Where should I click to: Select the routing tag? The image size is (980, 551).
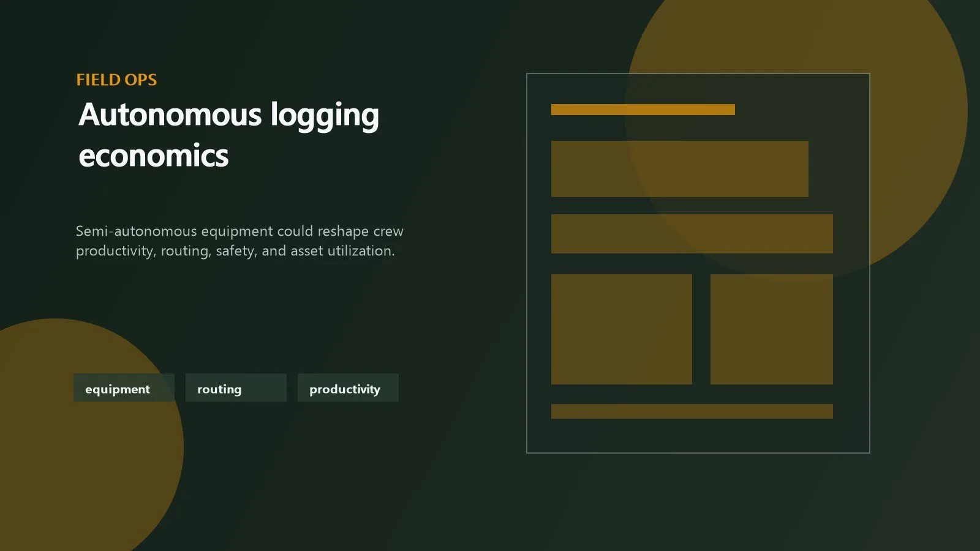[236, 388]
